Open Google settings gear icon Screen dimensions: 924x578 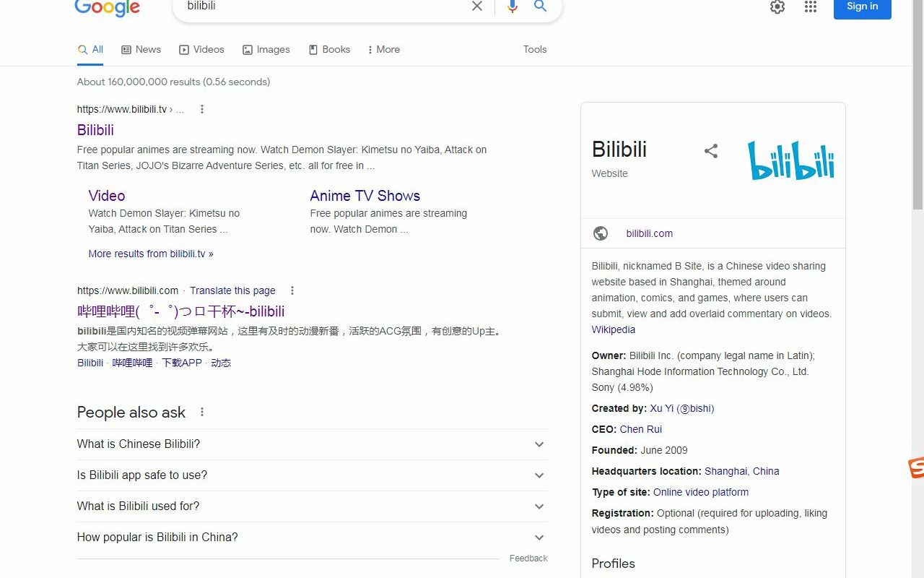(777, 7)
